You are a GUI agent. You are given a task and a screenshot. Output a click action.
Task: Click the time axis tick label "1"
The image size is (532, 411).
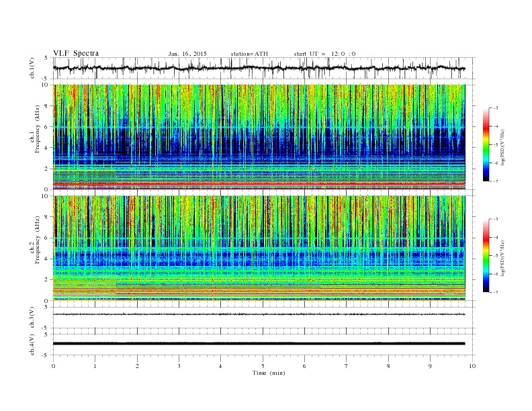point(95,366)
